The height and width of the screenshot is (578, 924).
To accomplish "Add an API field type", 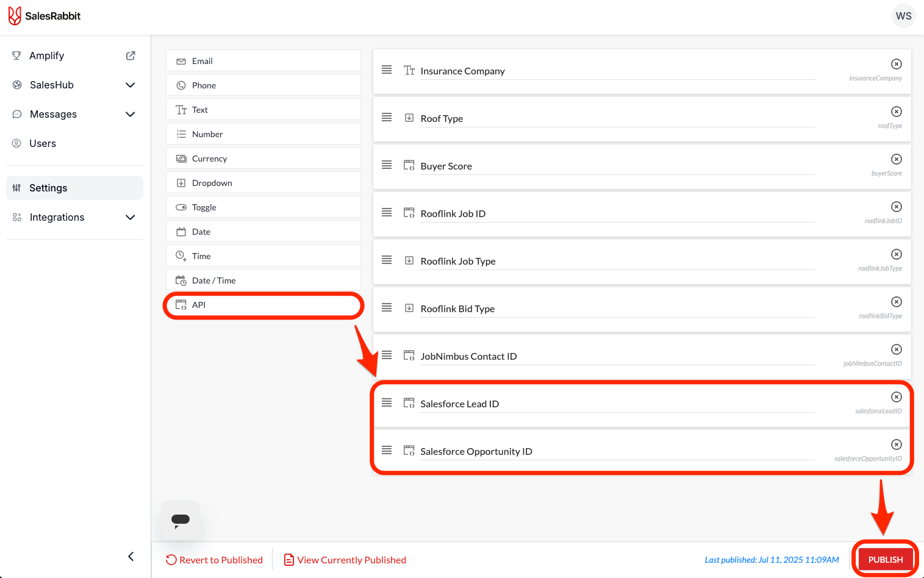I will pyautogui.click(x=263, y=305).
